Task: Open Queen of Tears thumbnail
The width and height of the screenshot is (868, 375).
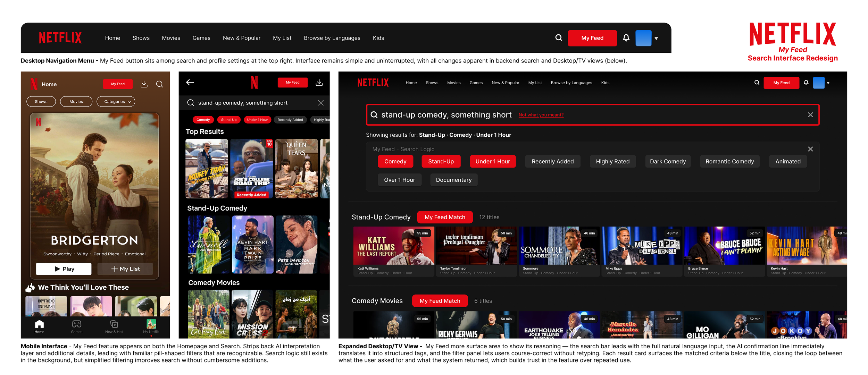Action: click(x=297, y=169)
